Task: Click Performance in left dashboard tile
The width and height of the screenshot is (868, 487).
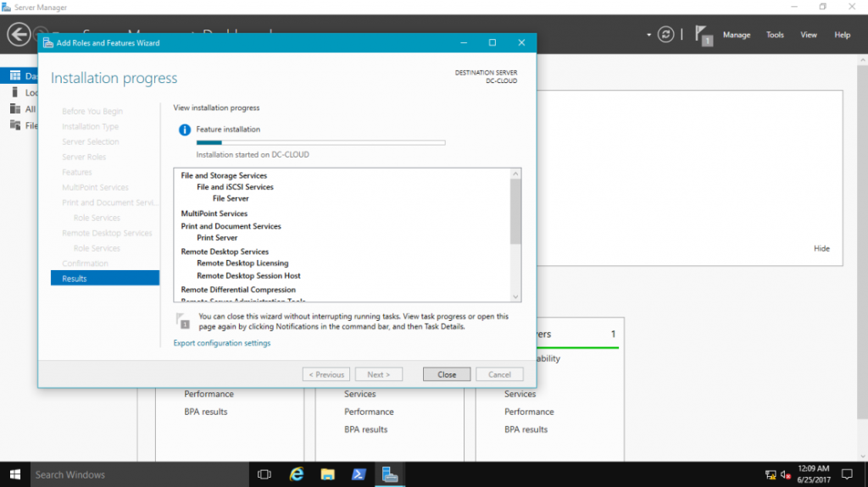Action: tap(209, 394)
